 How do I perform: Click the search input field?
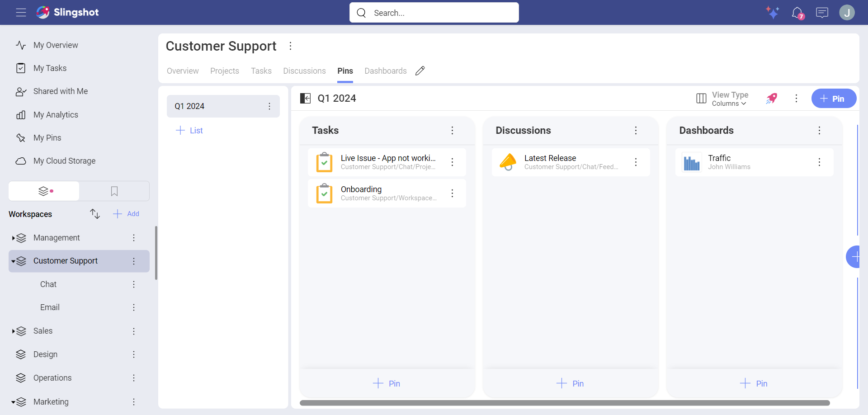434,13
